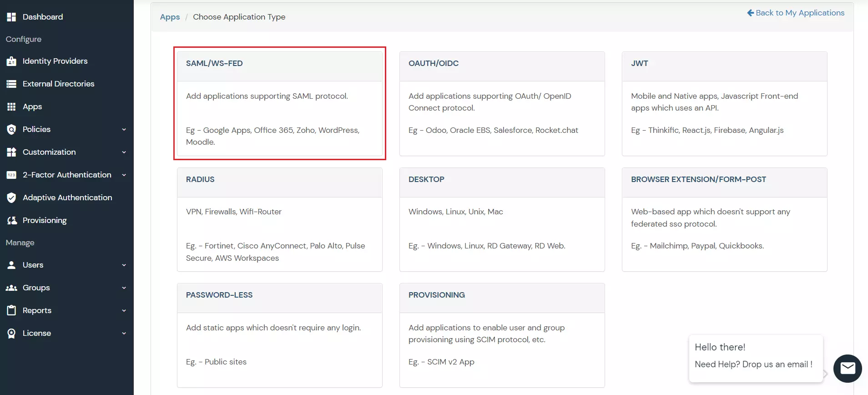Click 'Need Help? Drop us an email' text
Screen dimensions: 868x395
[753, 364]
